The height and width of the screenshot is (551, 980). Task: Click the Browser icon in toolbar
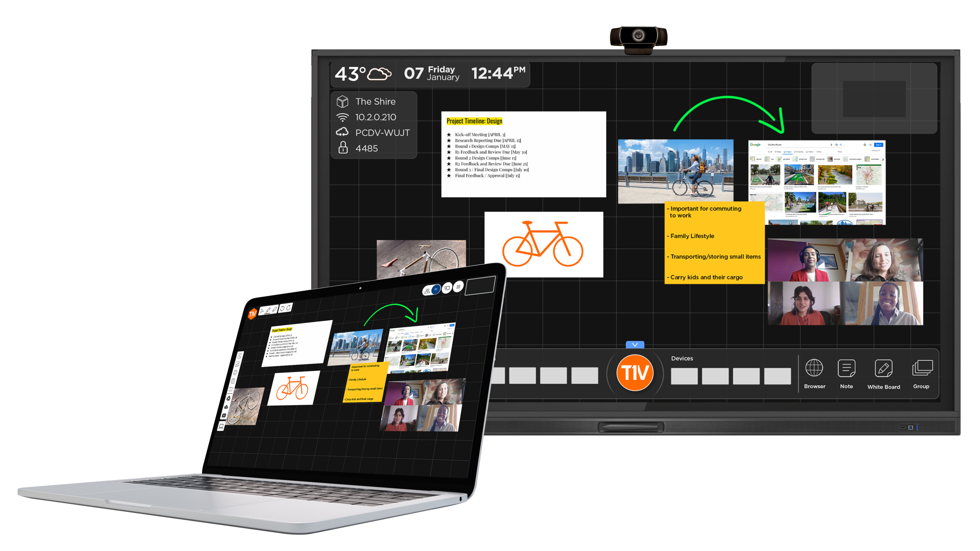pos(814,369)
